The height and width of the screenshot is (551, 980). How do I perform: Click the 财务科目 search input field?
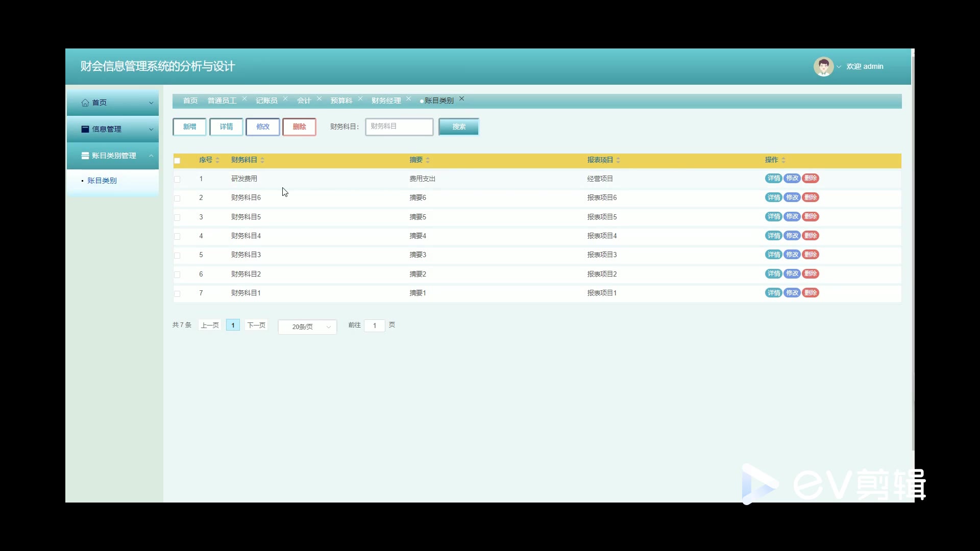pos(399,127)
